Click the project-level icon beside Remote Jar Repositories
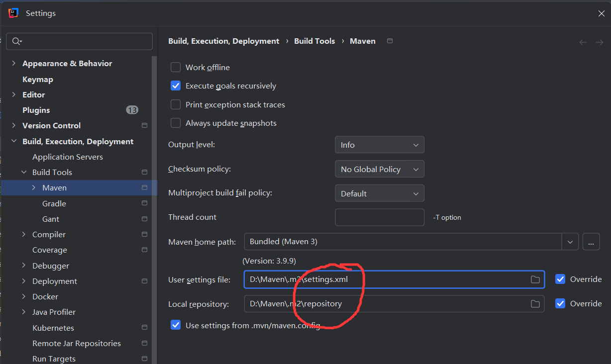 pos(144,343)
